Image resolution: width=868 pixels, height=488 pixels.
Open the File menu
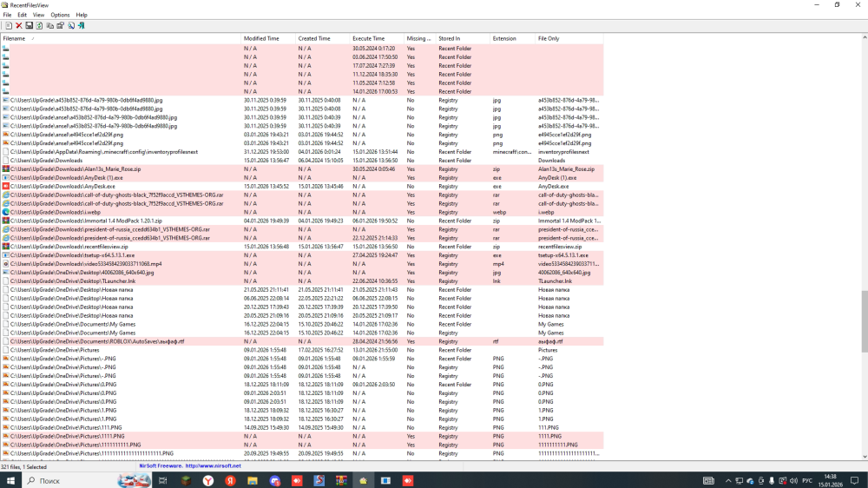coord(7,15)
